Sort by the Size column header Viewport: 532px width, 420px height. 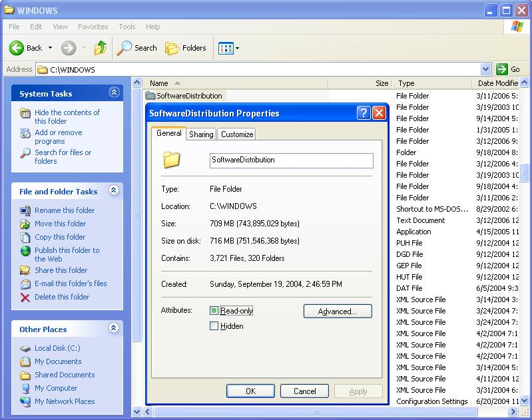coord(360,83)
